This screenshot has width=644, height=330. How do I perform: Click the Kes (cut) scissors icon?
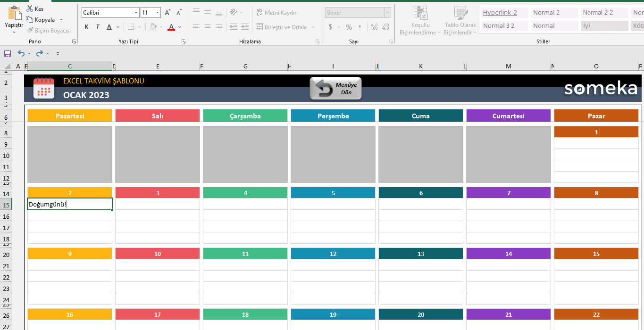coord(30,9)
